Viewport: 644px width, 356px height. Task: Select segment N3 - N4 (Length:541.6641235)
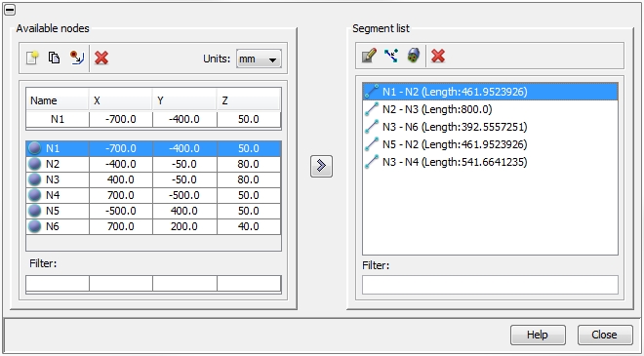click(490, 162)
